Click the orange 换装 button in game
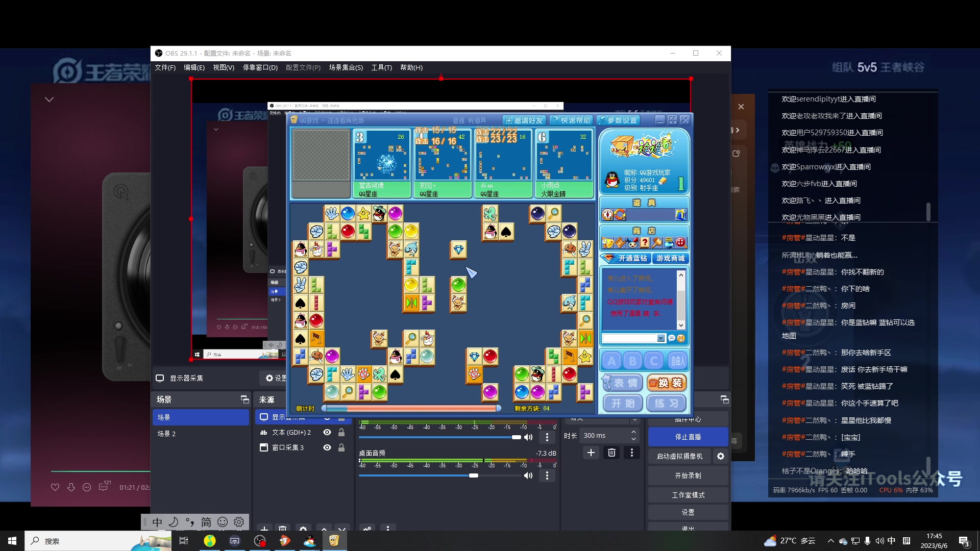 click(667, 383)
